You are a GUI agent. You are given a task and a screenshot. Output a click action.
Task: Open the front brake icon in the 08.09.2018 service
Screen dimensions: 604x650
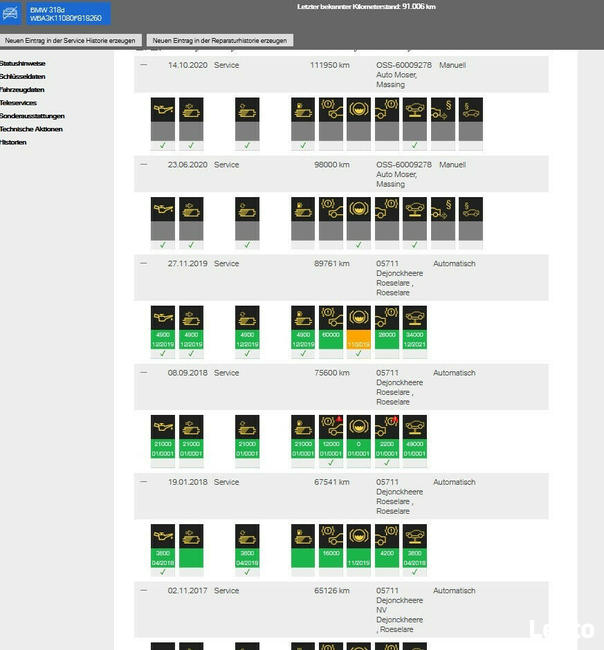[330, 427]
